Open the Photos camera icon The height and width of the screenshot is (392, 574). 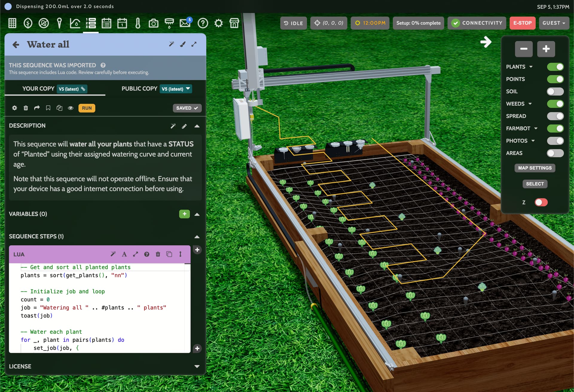153,23
